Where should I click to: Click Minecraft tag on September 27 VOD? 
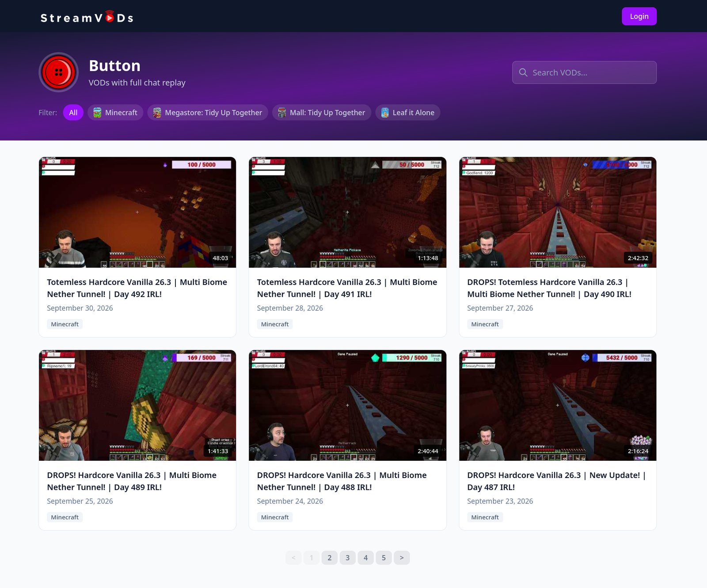coord(485,324)
